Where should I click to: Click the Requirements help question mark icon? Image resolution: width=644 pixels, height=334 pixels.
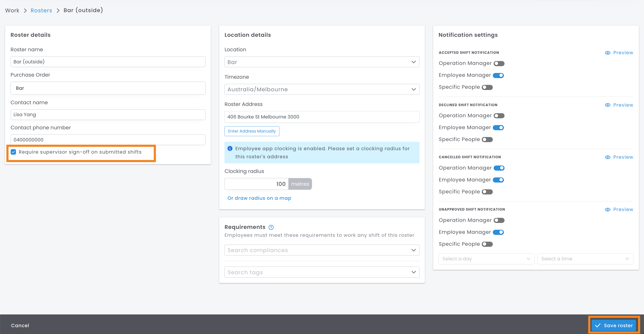pos(271,227)
